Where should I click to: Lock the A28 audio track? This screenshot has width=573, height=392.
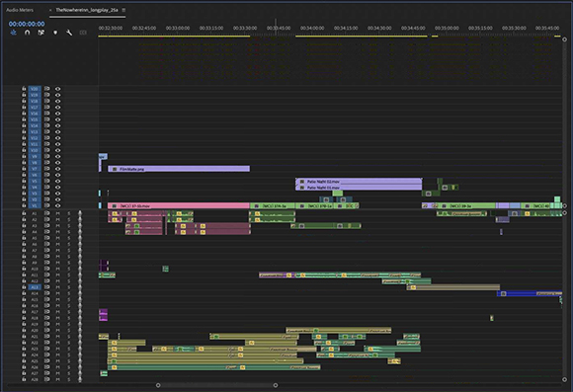click(x=24, y=379)
